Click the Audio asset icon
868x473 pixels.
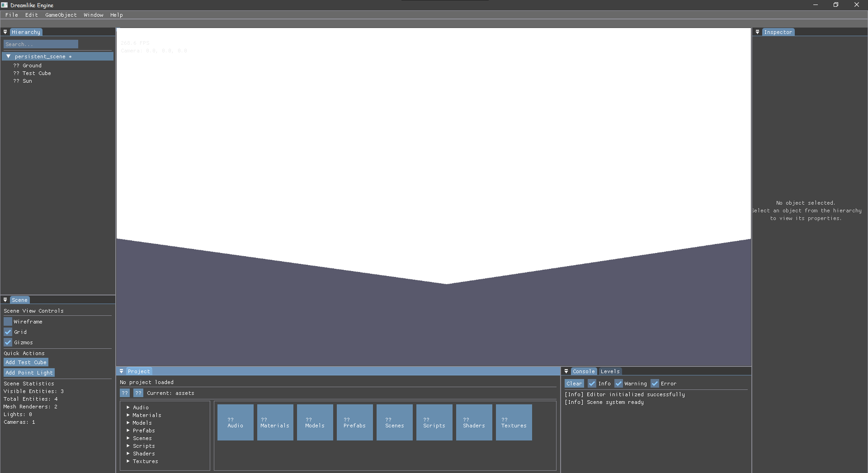235,422
